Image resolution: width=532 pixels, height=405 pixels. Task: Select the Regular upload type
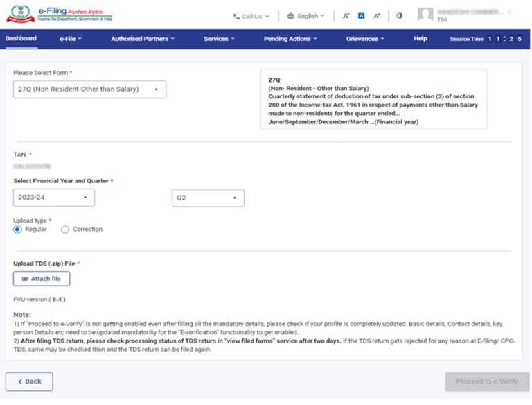(x=18, y=230)
